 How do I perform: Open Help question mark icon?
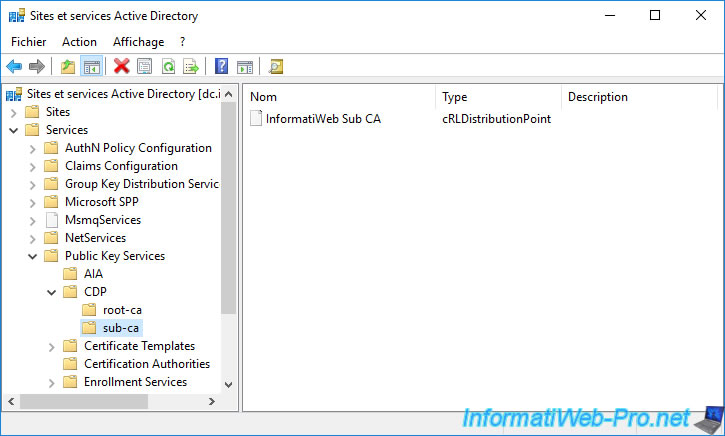[221, 67]
